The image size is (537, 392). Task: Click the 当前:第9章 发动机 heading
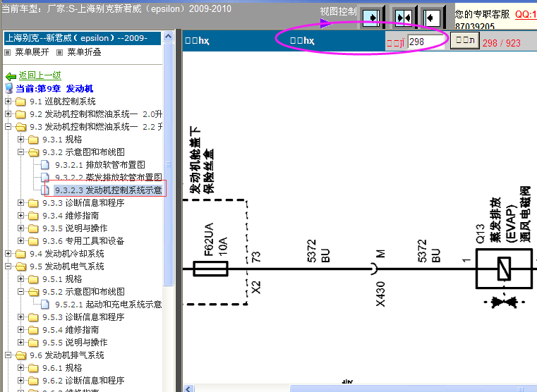[x=54, y=89]
